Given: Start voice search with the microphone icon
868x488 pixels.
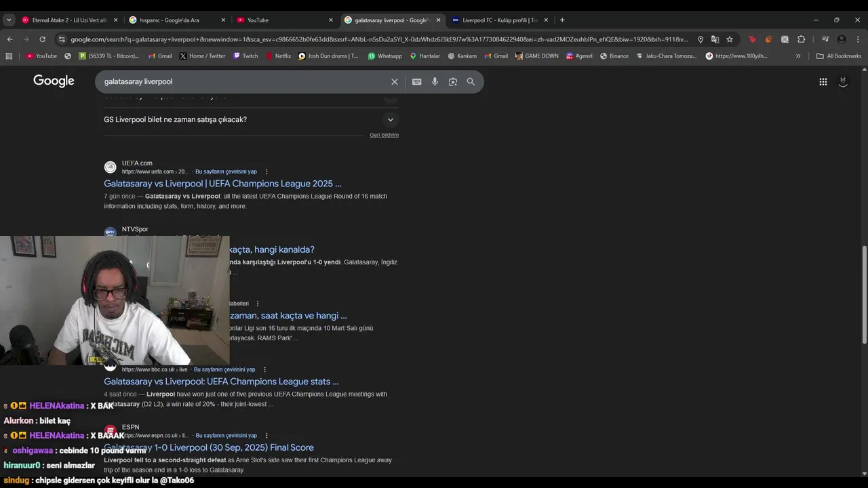Looking at the screenshot, I should (x=435, y=81).
